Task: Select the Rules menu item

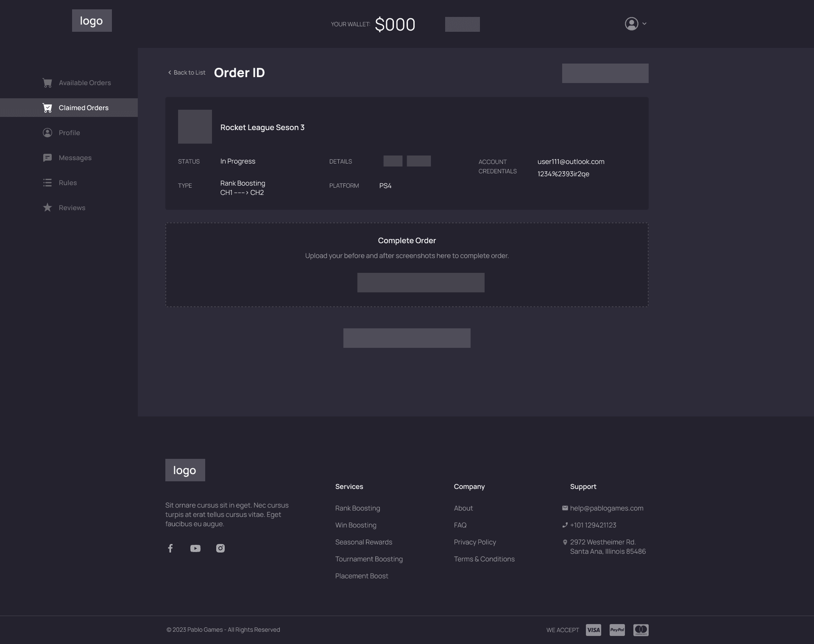Action: tap(68, 183)
